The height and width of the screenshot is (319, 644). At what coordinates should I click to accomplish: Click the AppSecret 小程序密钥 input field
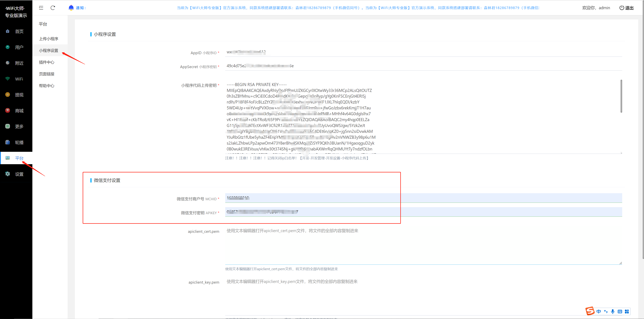tap(423, 66)
